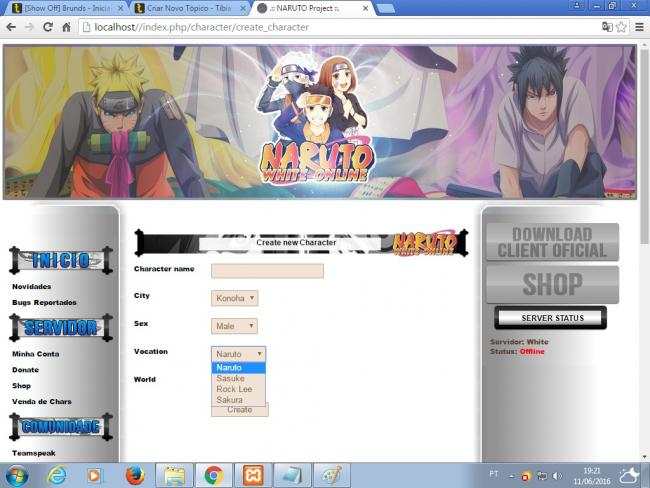Open the Novidades link
This screenshot has width=650, height=488.
[x=32, y=286]
